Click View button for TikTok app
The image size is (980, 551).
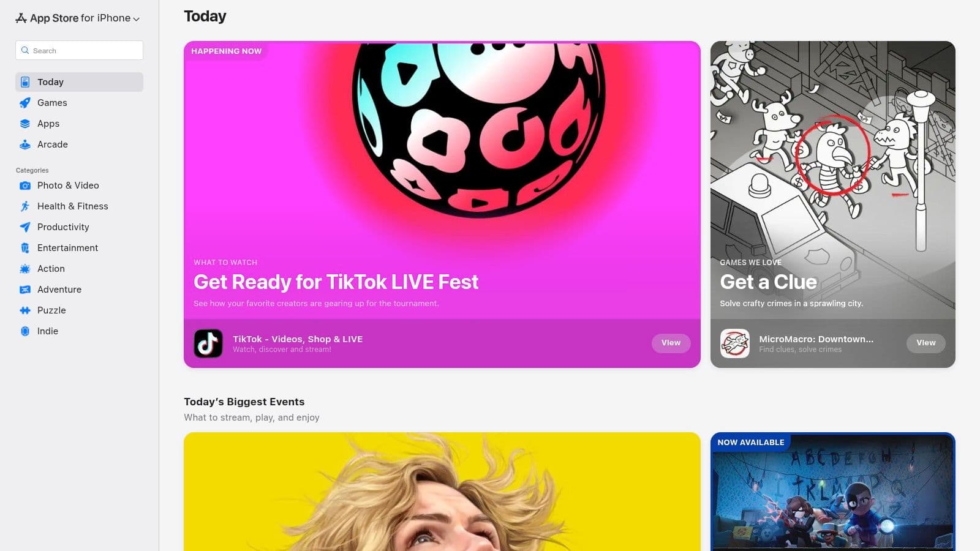[671, 343]
